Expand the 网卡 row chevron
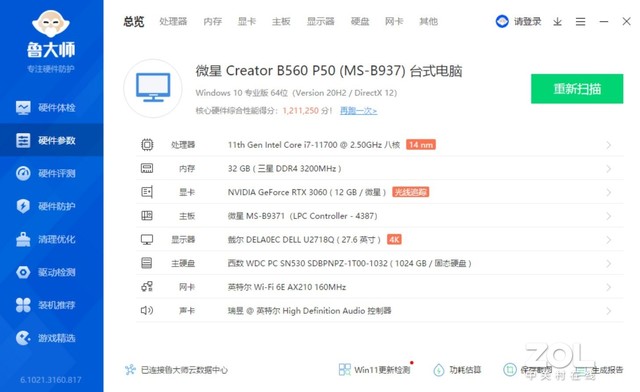This screenshot has height=392, width=640. [x=609, y=287]
